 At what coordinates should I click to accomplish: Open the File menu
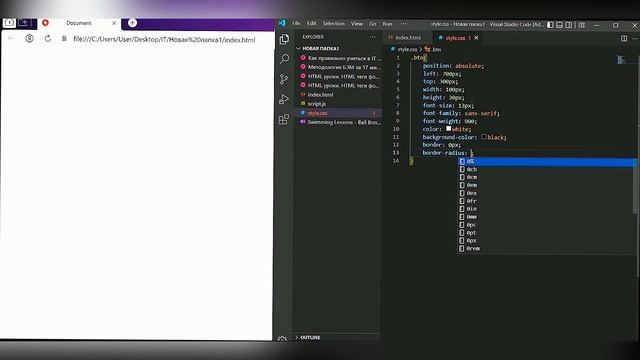point(296,24)
